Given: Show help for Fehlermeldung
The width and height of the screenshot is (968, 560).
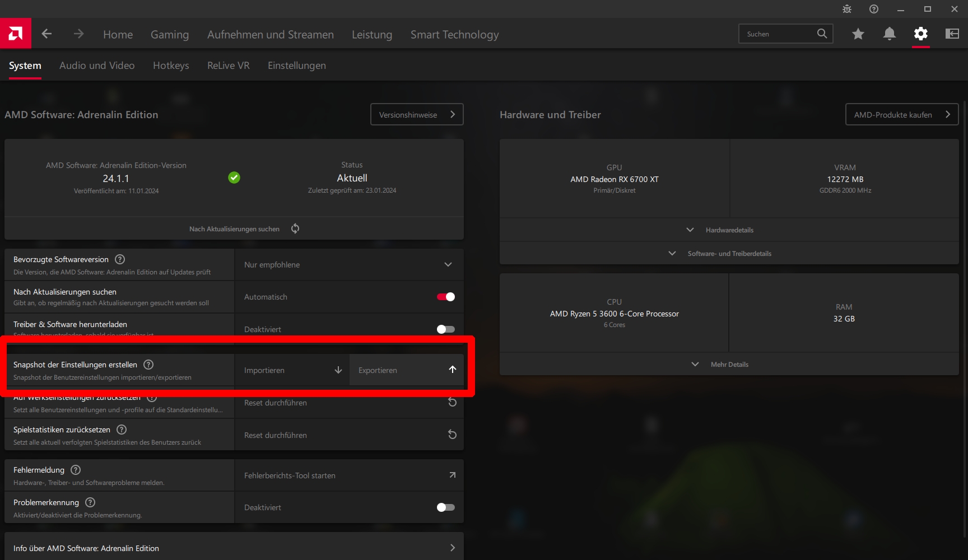Looking at the screenshot, I should coord(76,470).
